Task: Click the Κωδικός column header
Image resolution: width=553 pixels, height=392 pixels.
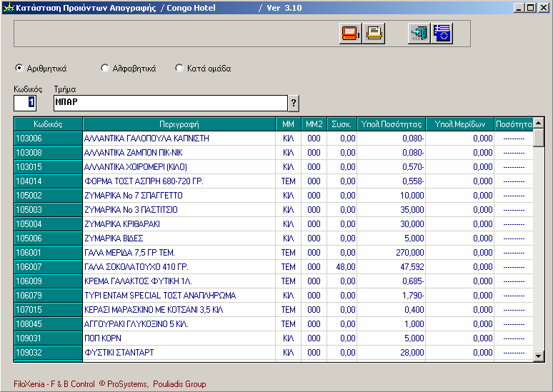Action: [x=49, y=124]
